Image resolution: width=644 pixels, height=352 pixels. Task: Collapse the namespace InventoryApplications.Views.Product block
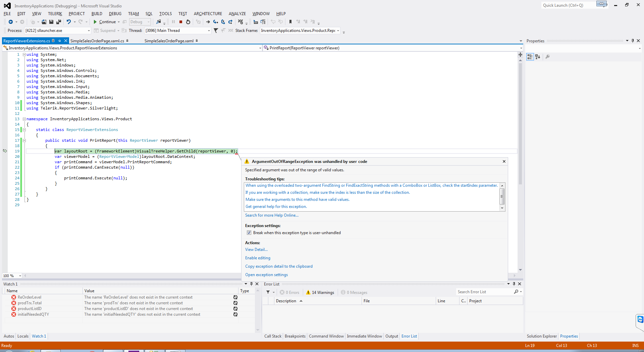pyautogui.click(x=24, y=119)
